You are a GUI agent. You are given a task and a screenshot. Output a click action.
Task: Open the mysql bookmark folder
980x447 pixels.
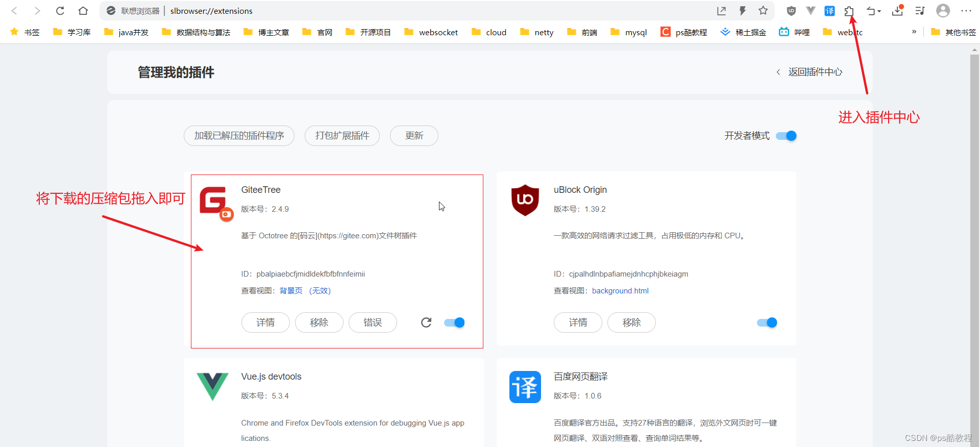coord(628,32)
